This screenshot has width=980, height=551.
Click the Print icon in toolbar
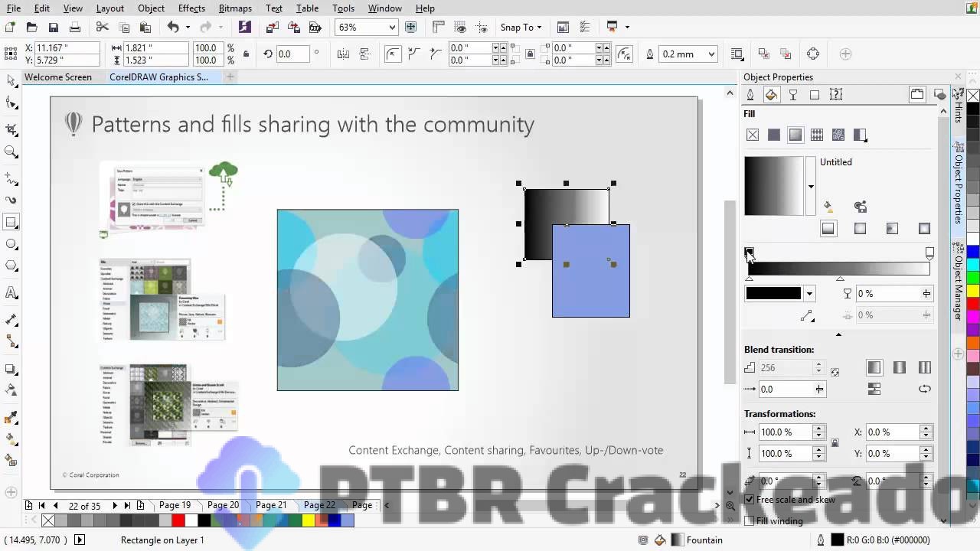point(74,28)
